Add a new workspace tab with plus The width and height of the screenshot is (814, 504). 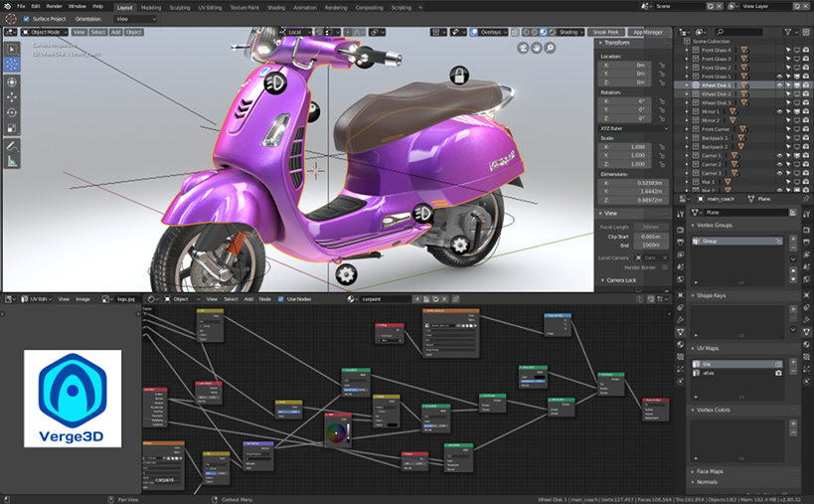point(420,7)
